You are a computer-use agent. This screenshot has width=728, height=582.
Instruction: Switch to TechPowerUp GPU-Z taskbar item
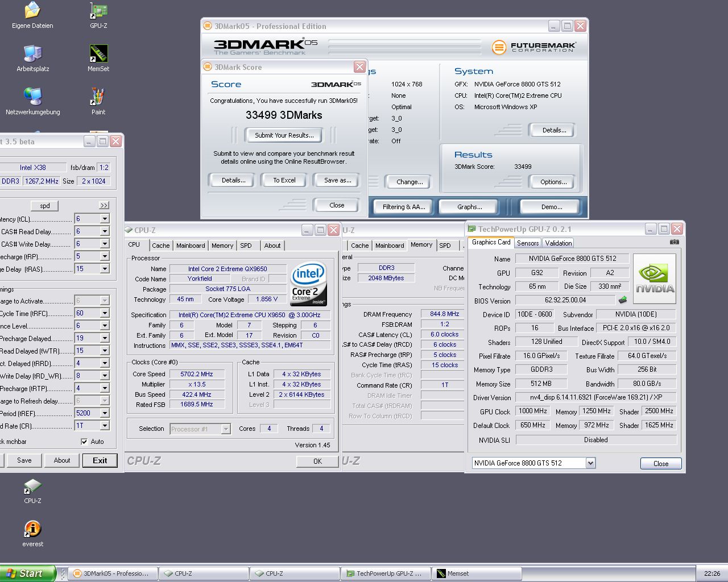(x=386, y=573)
